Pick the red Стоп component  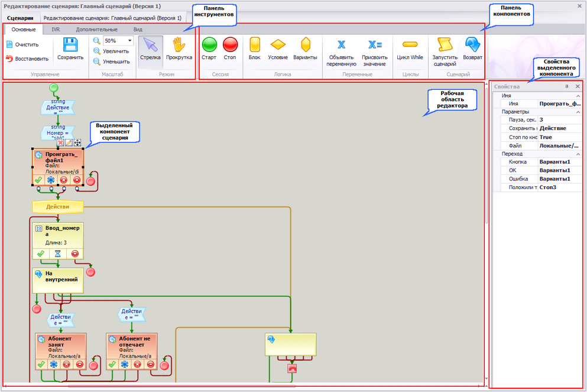pos(230,48)
